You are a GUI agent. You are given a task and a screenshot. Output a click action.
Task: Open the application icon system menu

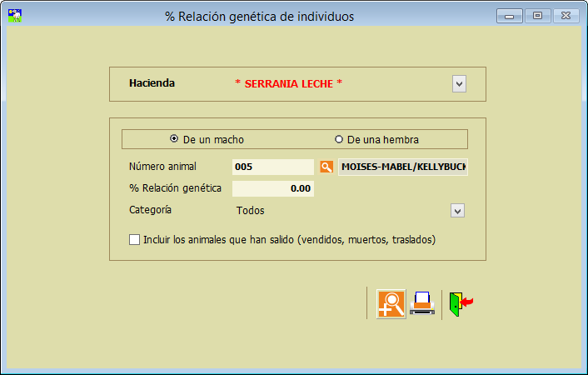click(14, 16)
